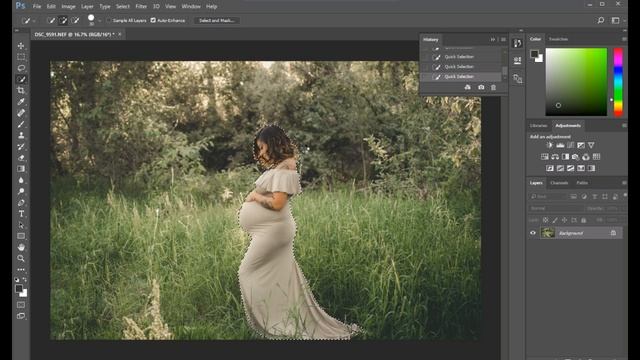Add Color Balance adjustment layer

coord(555,157)
